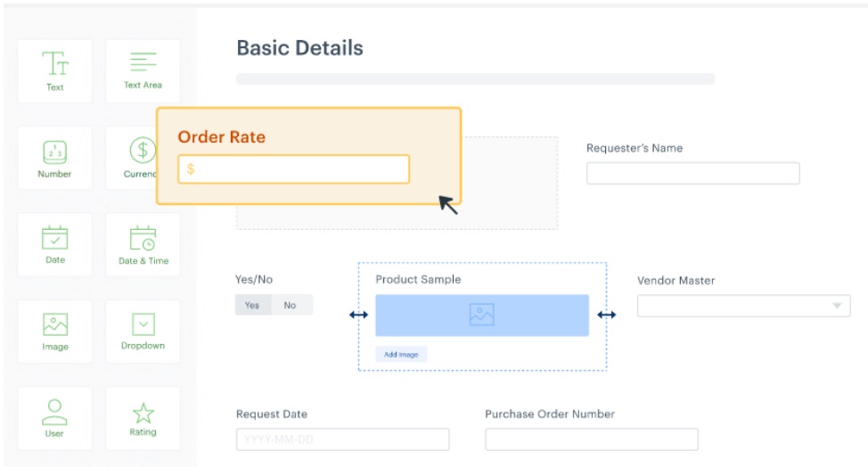This screenshot has height=467, width=868.
Task: Select the Date & Time field icon
Action: [x=143, y=239]
